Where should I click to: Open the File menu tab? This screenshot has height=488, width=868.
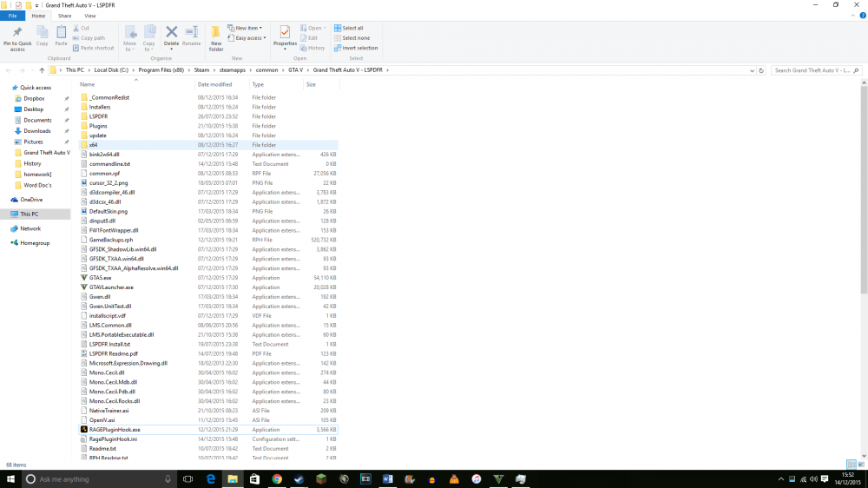point(12,16)
